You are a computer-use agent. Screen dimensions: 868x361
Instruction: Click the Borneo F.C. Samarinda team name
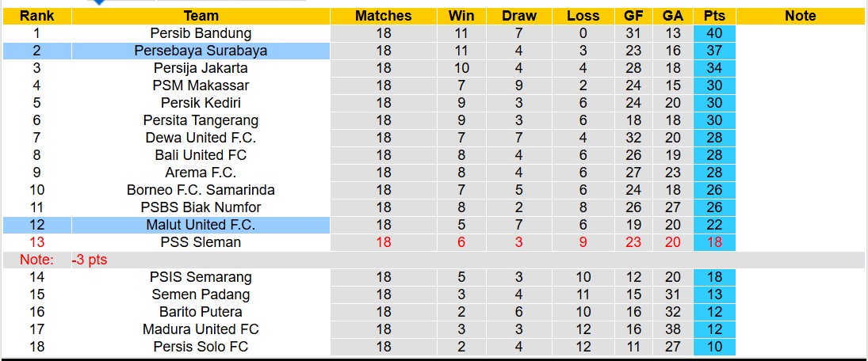201,190
